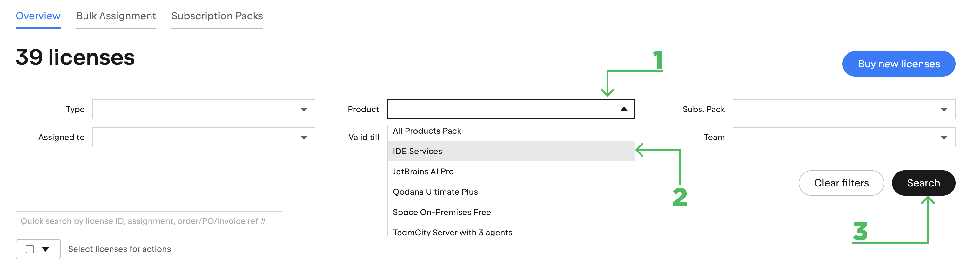Click the quick search input field
Image resolution: width=980 pixels, height=270 pixels.
[x=148, y=220]
